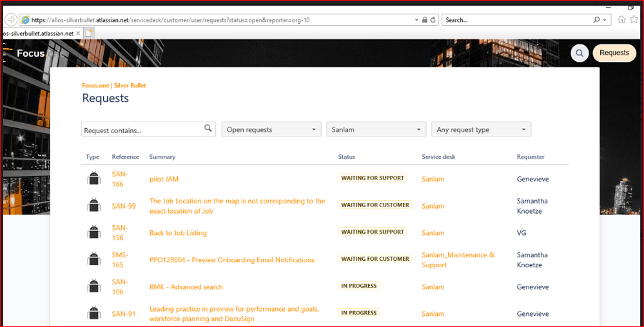Screen dimensions: 644x327
Task: Click WAITING FOR CUSTOMER status of SAN-99
Action: pos(375,205)
